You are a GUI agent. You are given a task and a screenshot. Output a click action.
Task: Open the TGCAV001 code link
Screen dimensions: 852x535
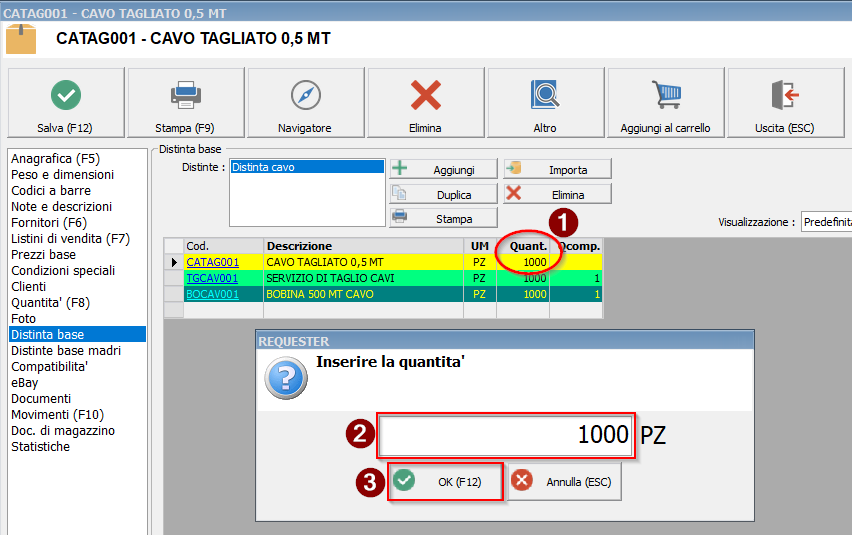tap(212, 278)
